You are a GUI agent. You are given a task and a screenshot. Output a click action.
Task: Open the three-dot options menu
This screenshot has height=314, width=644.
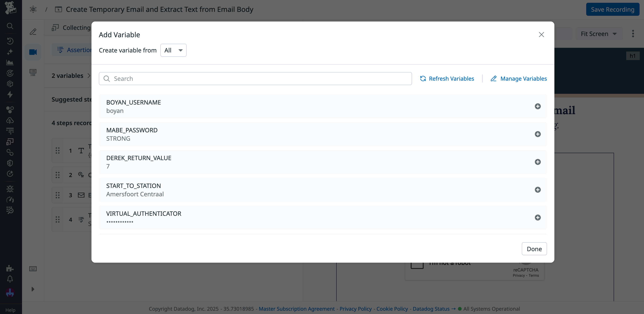tap(633, 33)
